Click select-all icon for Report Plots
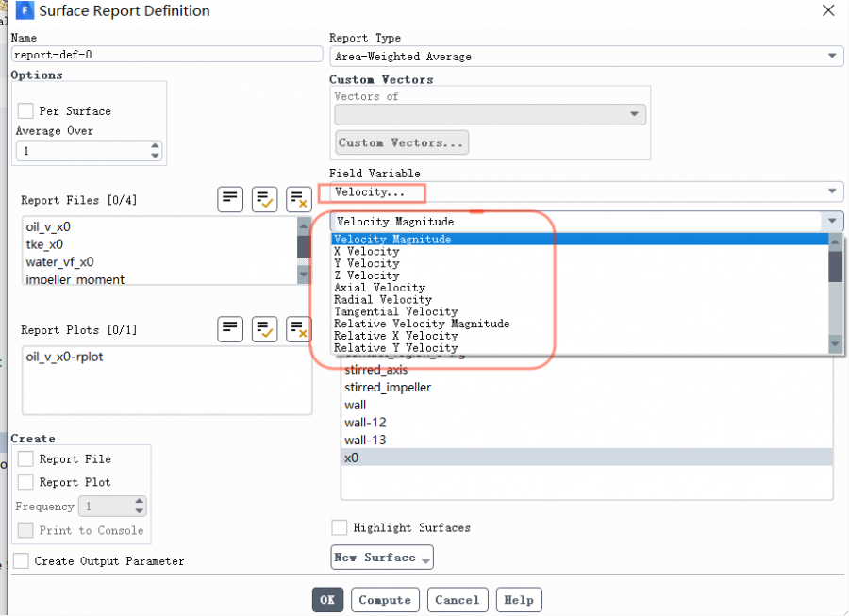 click(230, 329)
